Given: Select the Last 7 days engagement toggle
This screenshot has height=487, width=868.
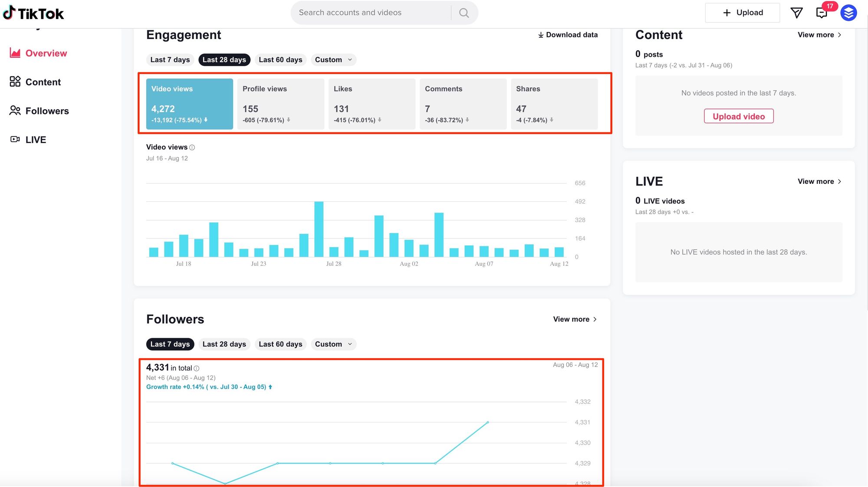Looking at the screenshot, I should pos(170,59).
